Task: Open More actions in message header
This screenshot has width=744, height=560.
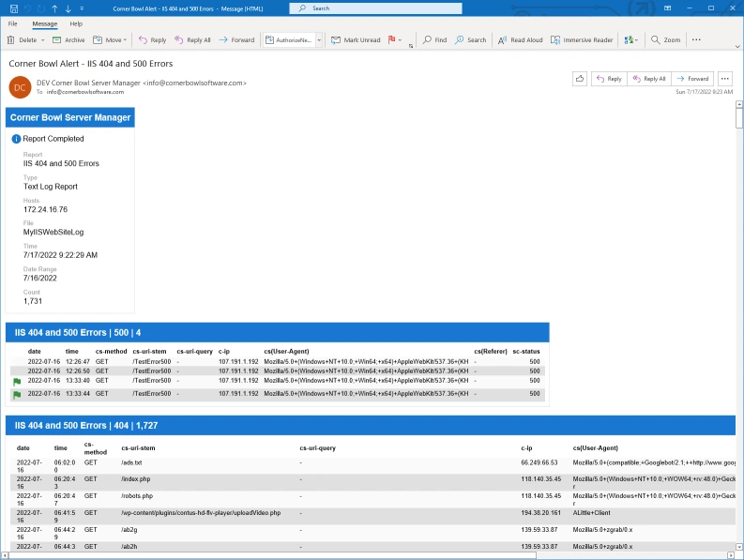Action: click(724, 79)
